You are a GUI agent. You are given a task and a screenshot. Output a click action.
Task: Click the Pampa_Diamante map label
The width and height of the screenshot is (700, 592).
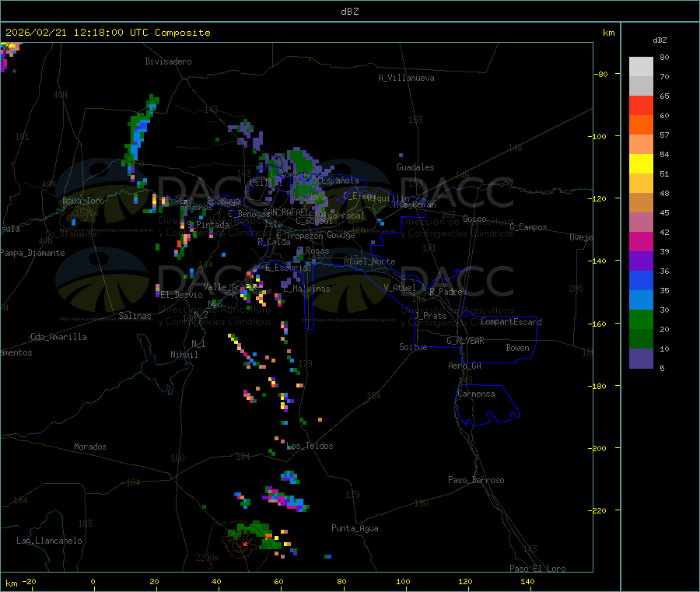pyautogui.click(x=33, y=253)
